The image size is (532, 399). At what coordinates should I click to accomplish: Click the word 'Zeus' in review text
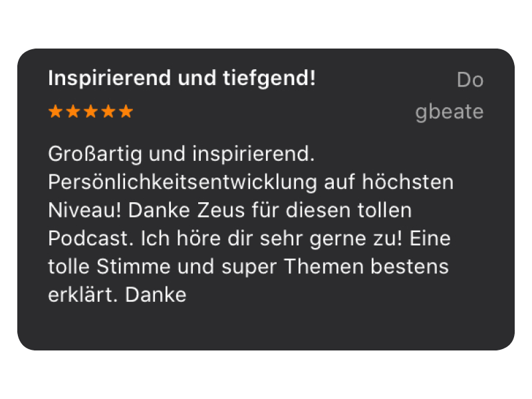(x=221, y=210)
